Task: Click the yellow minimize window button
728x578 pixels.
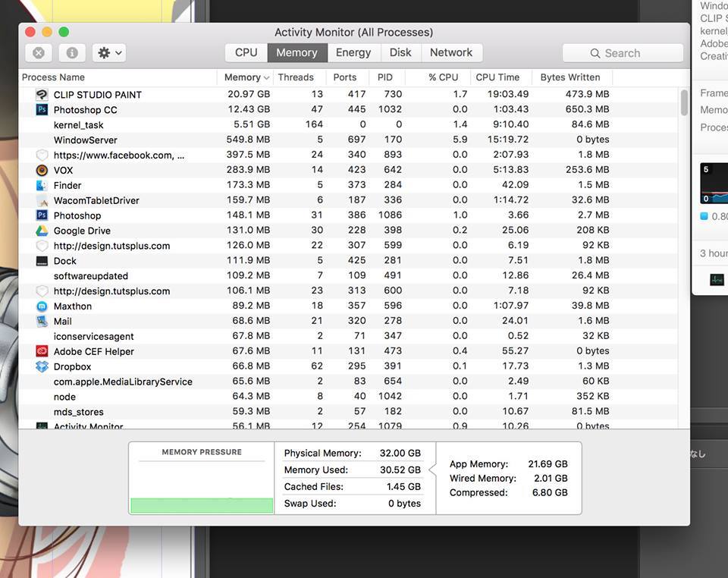Action: point(47,32)
